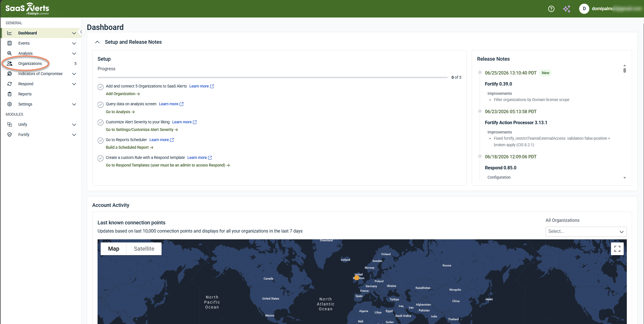
Task: Expand the Settings menu chevron
Action: (x=74, y=104)
